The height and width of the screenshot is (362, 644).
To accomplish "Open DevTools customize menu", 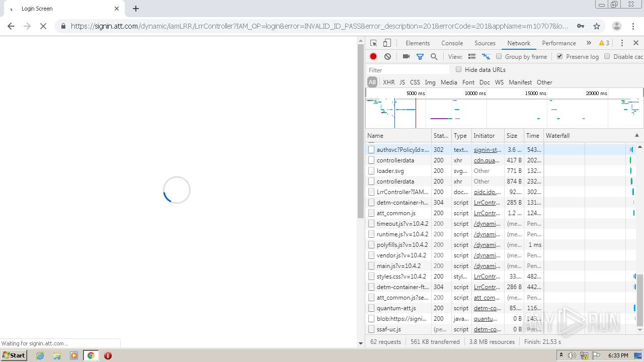I will click(622, 43).
